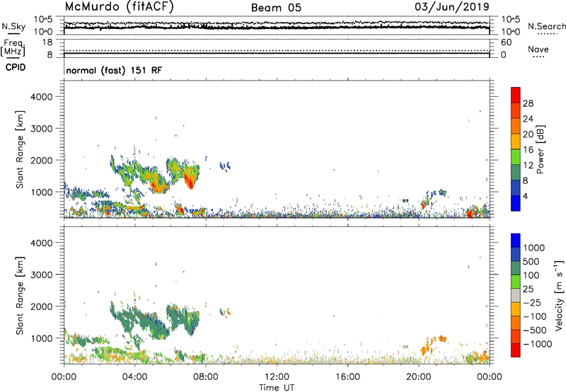Click the red high-power echo near 07:00 in power panel
566x392 pixels.
click(x=189, y=179)
